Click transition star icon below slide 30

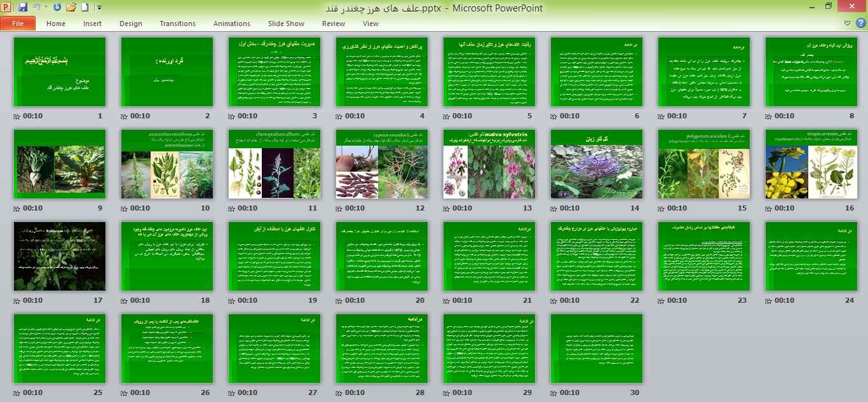point(554,393)
